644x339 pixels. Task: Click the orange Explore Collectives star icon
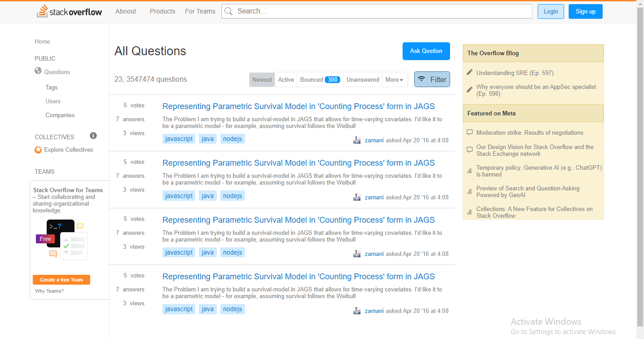coord(38,150)
